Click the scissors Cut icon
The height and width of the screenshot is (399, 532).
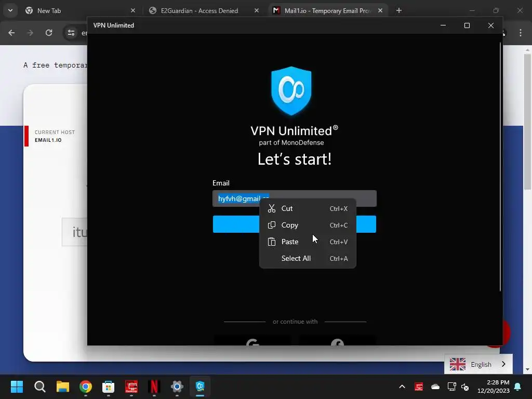pos(271,208)
